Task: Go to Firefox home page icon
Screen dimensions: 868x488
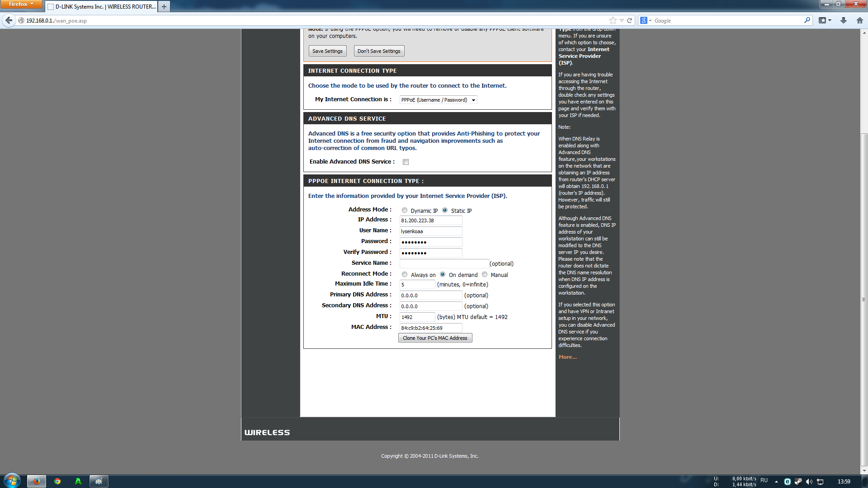Action: (859, 20)
